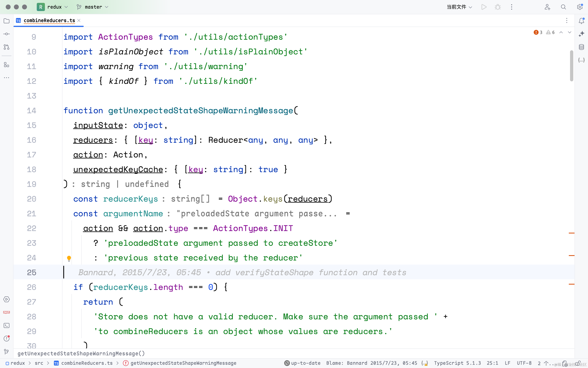Click reducerKeys variable on line 20

tap(130, 199)
